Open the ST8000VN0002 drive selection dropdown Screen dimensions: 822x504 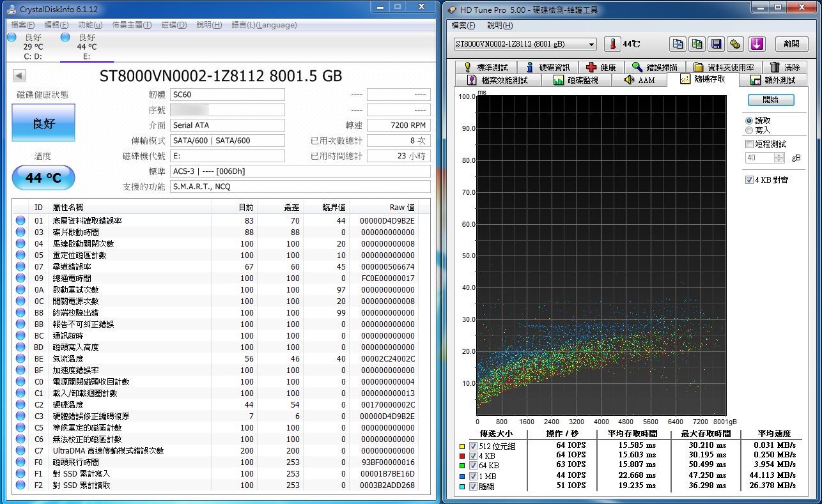525,44
